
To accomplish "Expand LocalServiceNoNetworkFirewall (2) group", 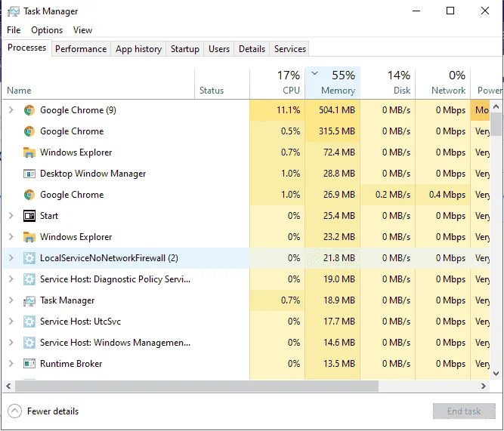I will coord(11,258).
